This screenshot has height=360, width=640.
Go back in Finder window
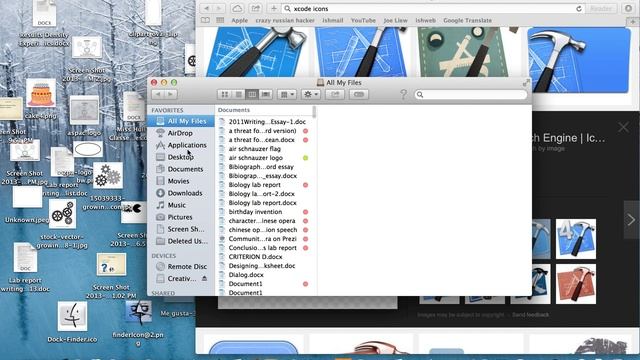coord(158,95)
